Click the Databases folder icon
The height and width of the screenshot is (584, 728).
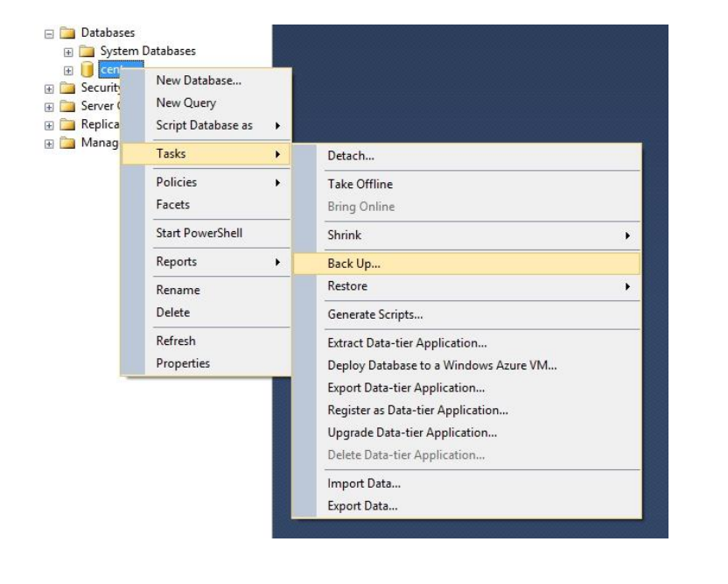coord(67,33)
